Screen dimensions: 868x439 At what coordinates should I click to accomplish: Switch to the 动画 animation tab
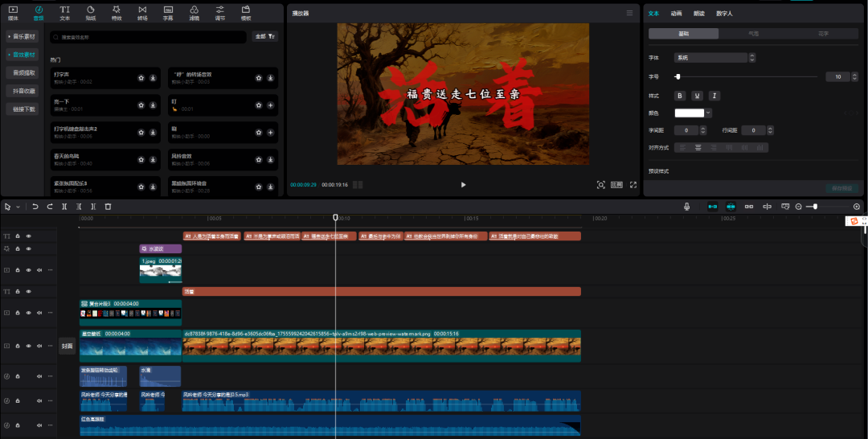coord(676,14)
